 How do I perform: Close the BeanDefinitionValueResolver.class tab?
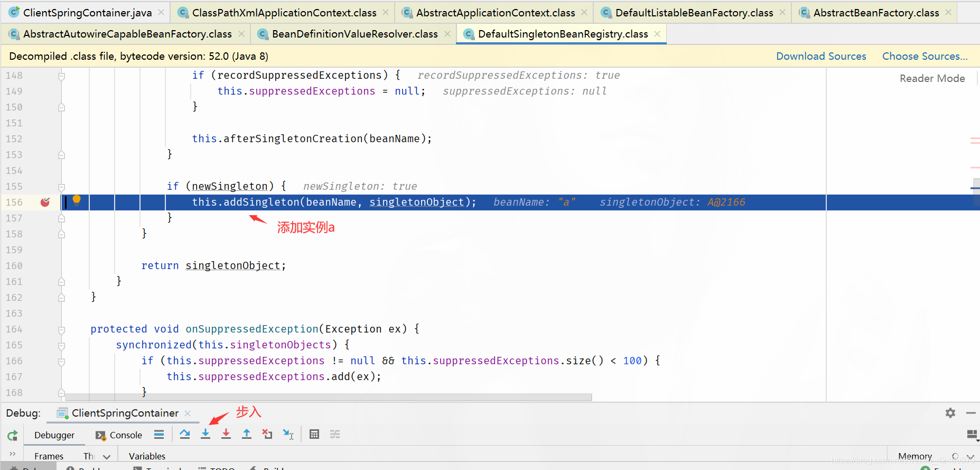pyautogui.click(x=447, y=34)
